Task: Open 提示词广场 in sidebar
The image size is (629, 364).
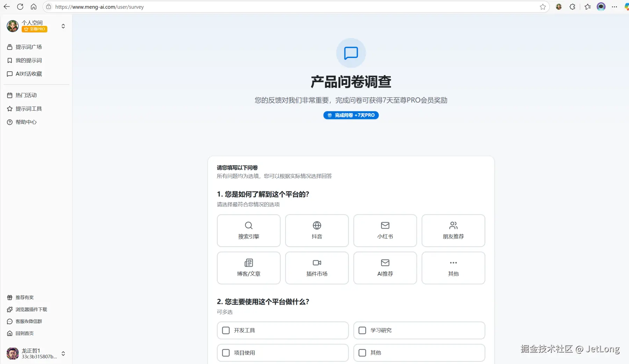Action: click(x=29, y=47)
